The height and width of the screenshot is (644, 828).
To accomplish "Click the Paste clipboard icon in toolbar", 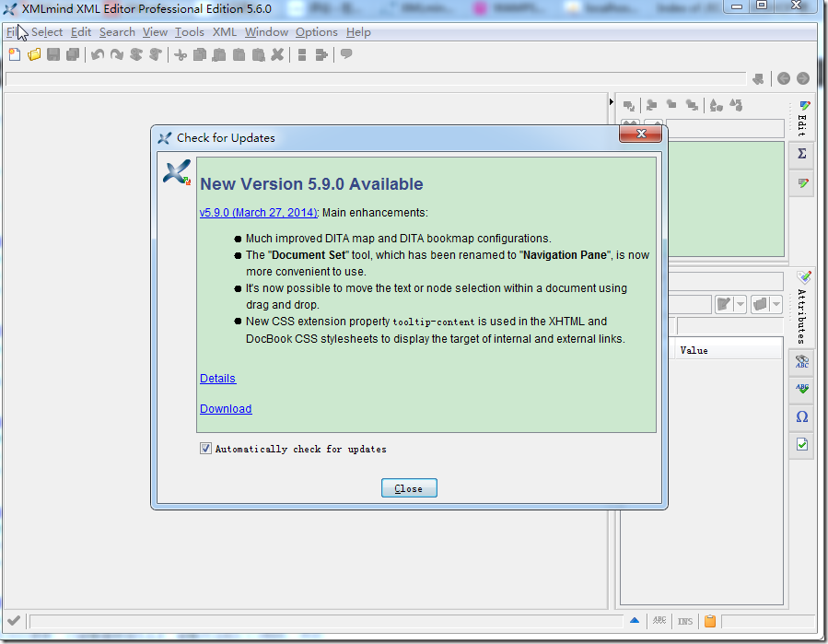I will click(239, 54).
